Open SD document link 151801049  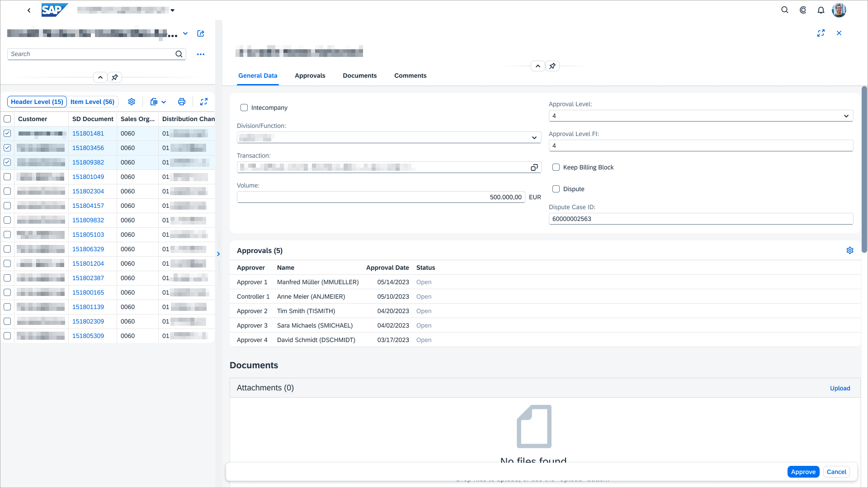88,177
